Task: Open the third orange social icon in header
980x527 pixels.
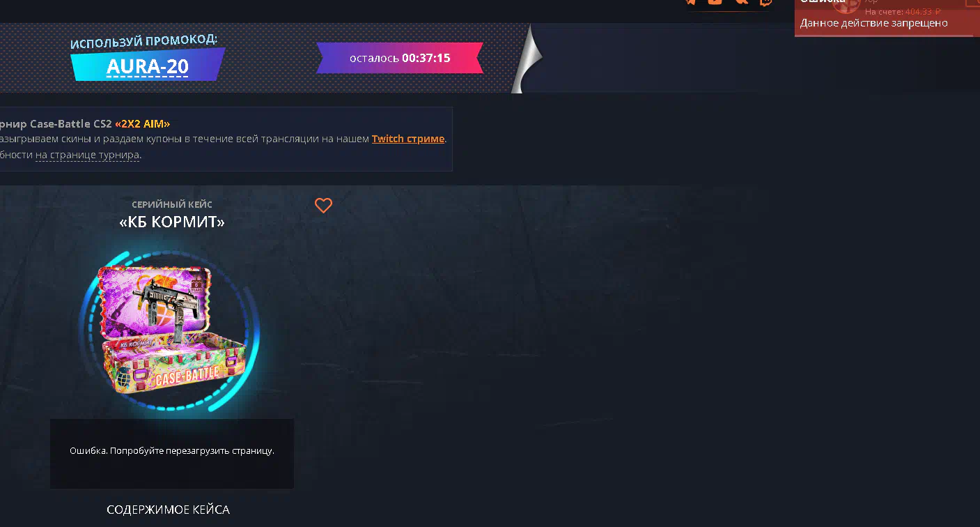Action: 741,2
